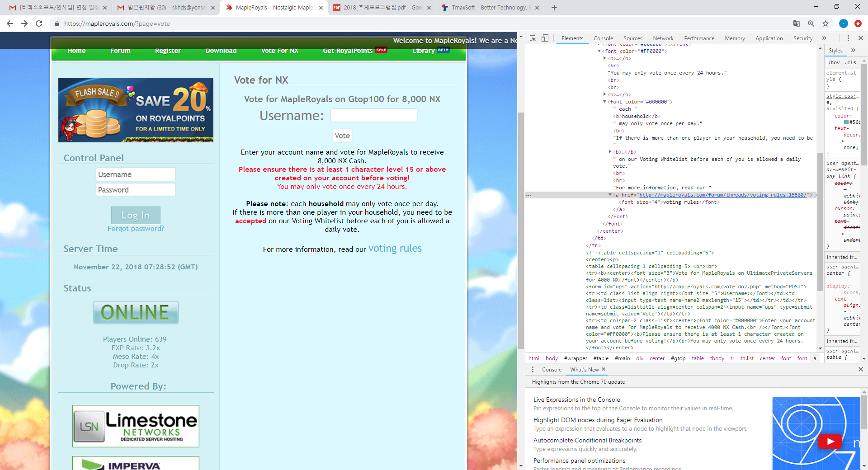This screenshot has width=868, height=470.
Task: Close the TmaxSoft browser tab
Action: pos(537,8)
